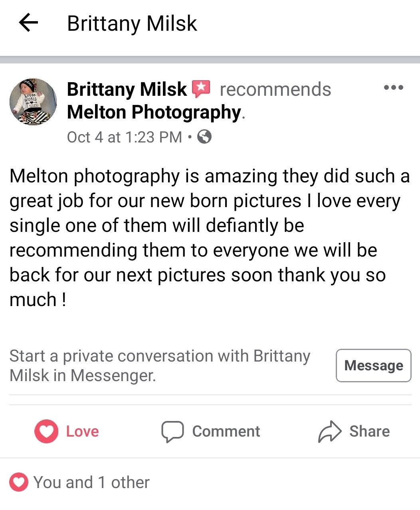View who reacted: You and 1 other
The image size is (420, 510).
coord(91,482)
